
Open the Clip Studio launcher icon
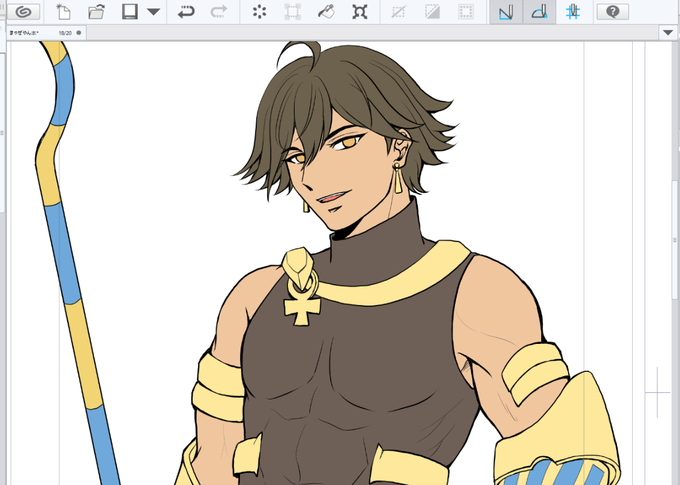(x=23, y=12)
